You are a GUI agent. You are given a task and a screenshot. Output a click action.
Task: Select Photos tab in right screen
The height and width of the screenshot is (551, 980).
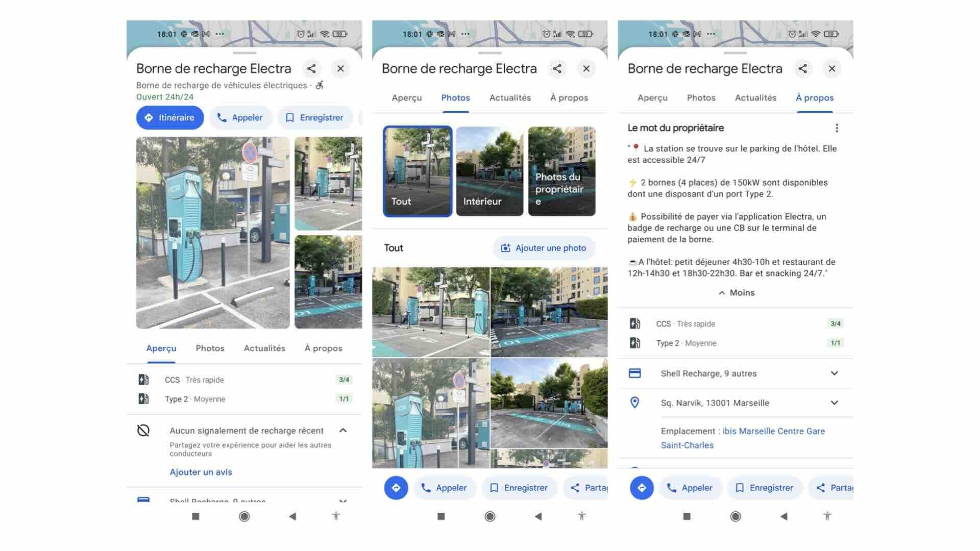click(x=701, y=98)
